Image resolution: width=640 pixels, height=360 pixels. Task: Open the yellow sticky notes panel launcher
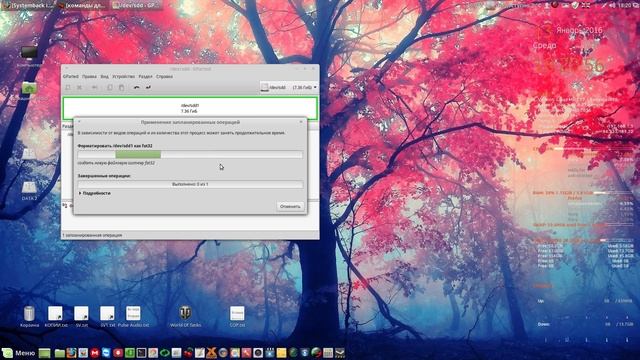[282, 353]
